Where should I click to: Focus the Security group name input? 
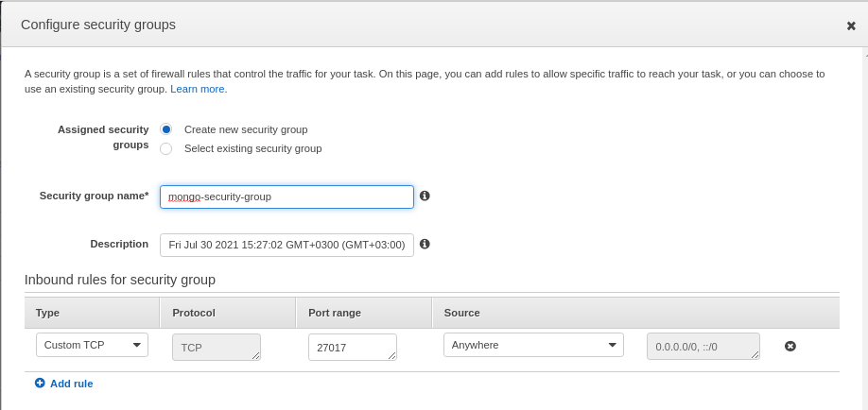(x=286, y=197)
